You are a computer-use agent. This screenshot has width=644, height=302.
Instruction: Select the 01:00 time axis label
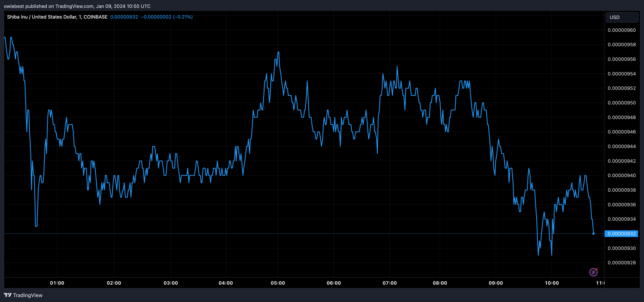[x=57, y=283]
